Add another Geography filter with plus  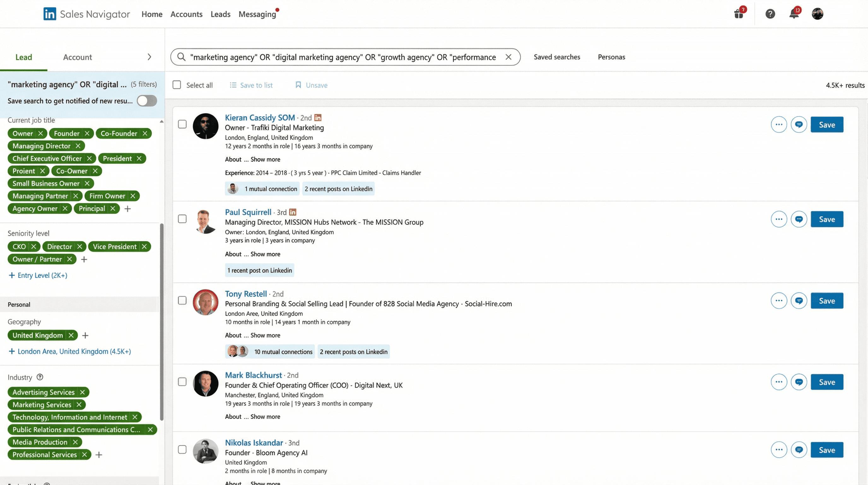pos(85,335)
